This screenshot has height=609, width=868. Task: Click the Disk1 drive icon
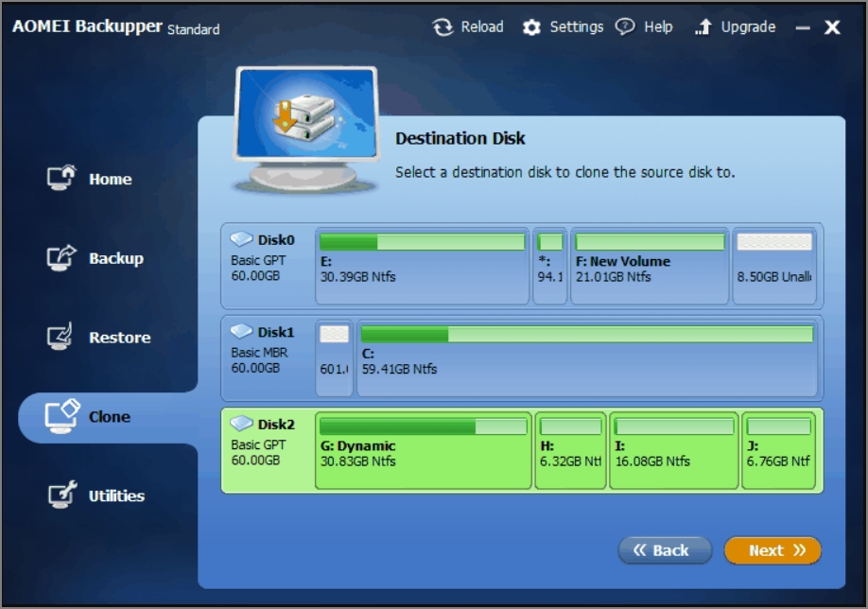pyautogui.click(x=241, y=331)
